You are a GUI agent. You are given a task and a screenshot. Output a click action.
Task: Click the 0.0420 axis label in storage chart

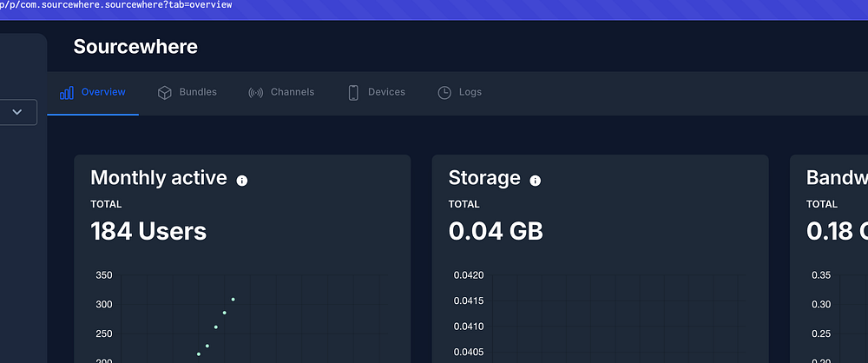pyautogui.click(x=469, y=275)
